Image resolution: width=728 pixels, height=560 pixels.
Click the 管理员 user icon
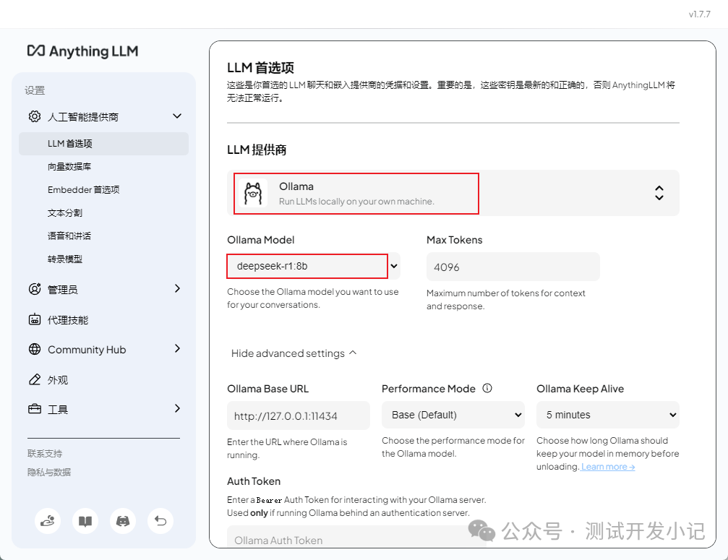(35, 289)
